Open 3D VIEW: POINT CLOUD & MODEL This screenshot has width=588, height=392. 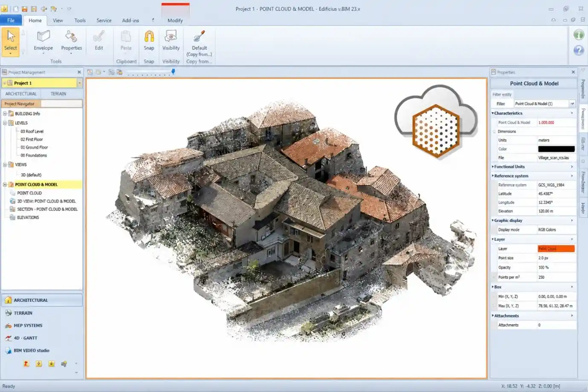tap(46, 201)
